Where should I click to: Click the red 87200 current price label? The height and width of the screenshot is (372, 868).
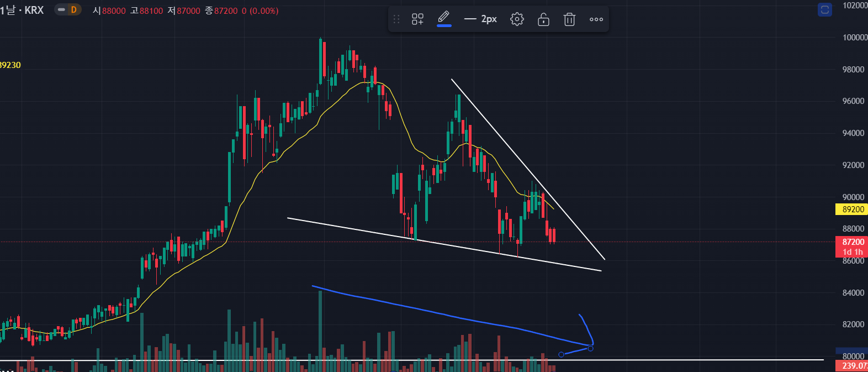click(852, 242)
